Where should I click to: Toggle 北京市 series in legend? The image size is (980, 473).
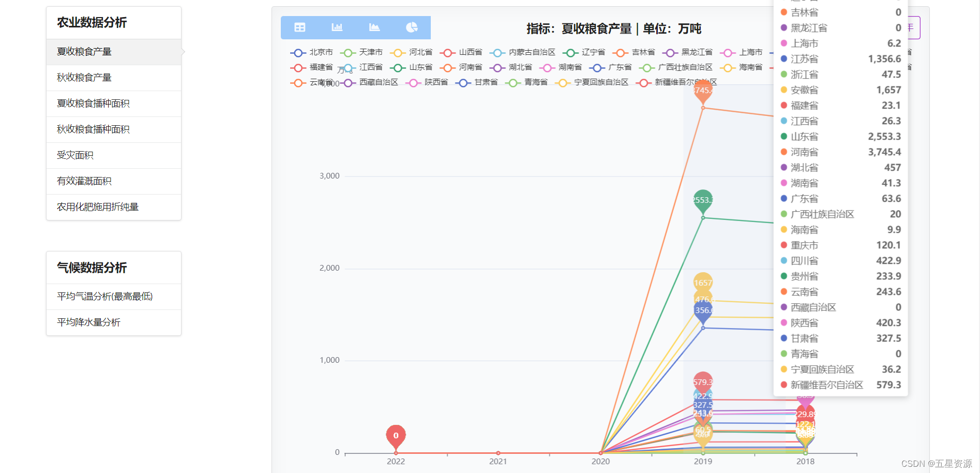coord(311,52)
